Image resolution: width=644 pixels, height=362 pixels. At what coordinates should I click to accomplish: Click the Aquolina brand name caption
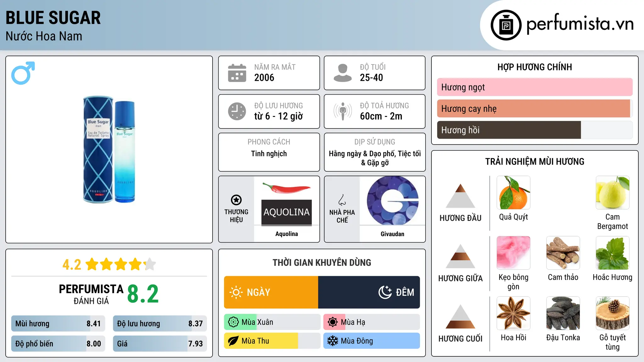pos(286,234)
